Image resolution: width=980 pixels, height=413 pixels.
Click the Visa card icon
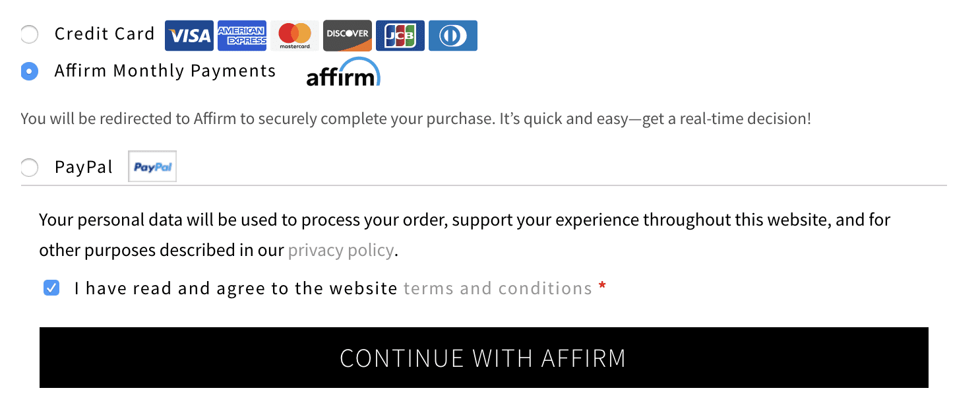tap(189, 36)
